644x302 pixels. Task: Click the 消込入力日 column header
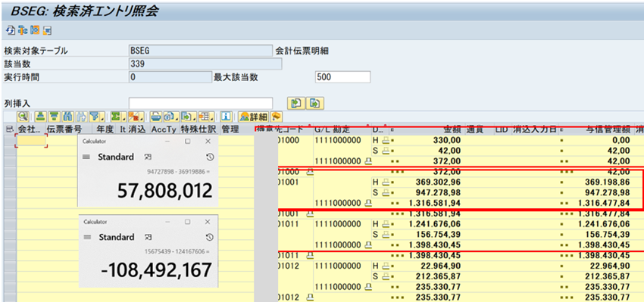tap(534, 129)
